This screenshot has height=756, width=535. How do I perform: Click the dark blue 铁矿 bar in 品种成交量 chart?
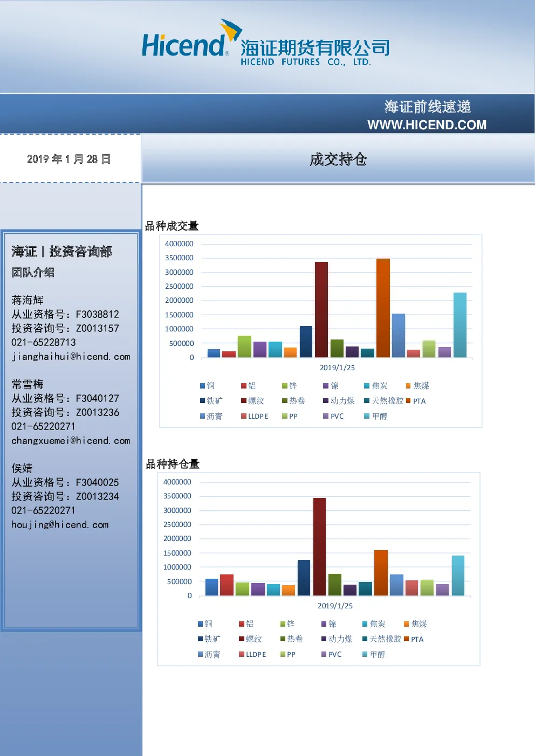pos(306,342)
